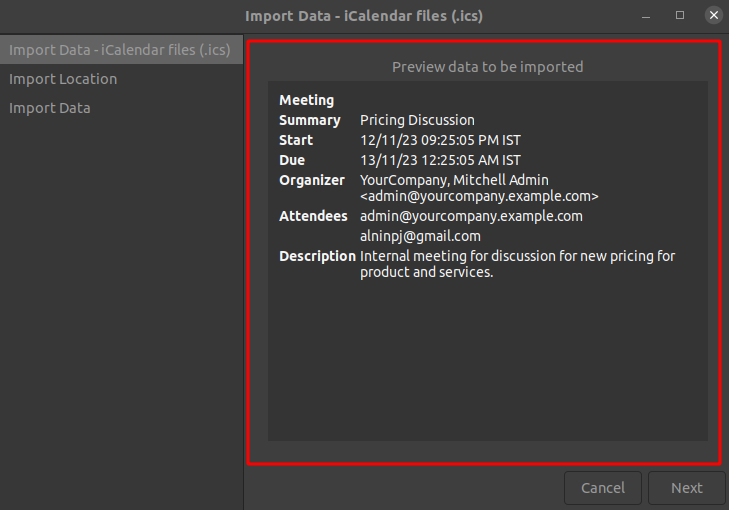Click the Cancel button
Screen dimensions: 729x510
(603, 488)
